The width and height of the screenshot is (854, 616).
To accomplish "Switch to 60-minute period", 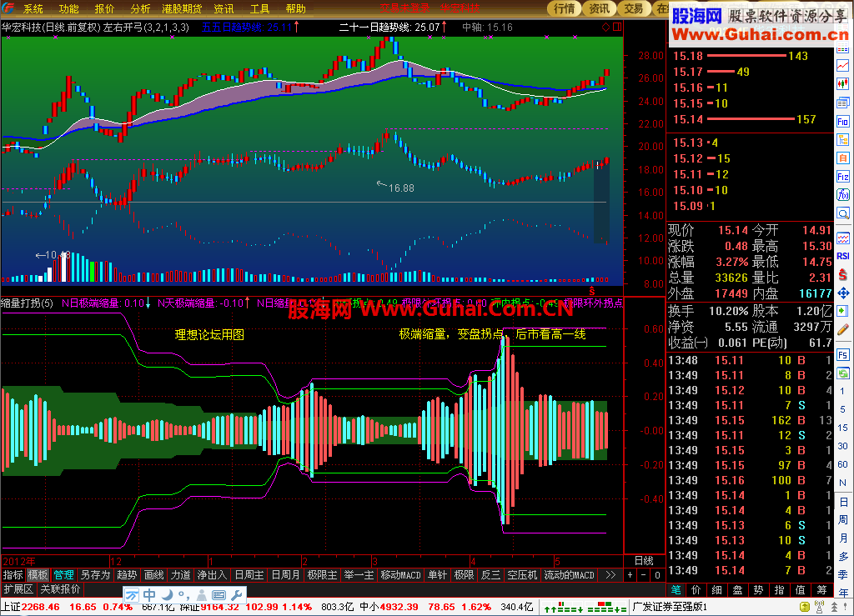I will click(842, 465).
